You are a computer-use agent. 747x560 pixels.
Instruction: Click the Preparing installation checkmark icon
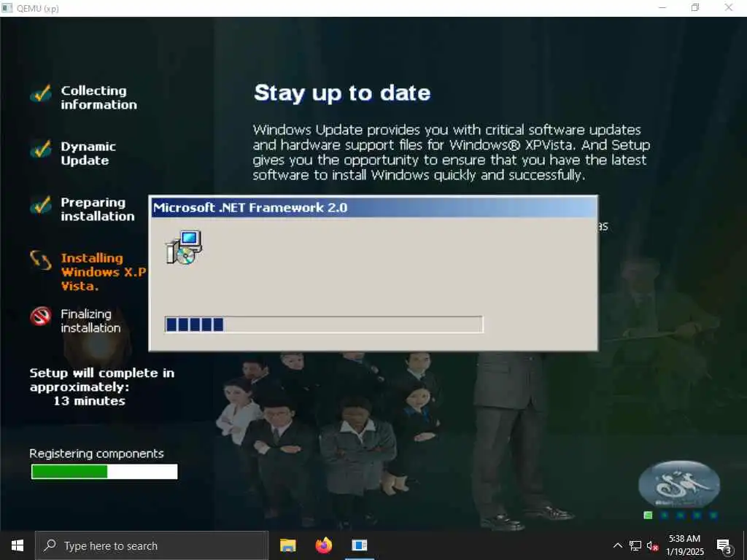coord(41,205)
